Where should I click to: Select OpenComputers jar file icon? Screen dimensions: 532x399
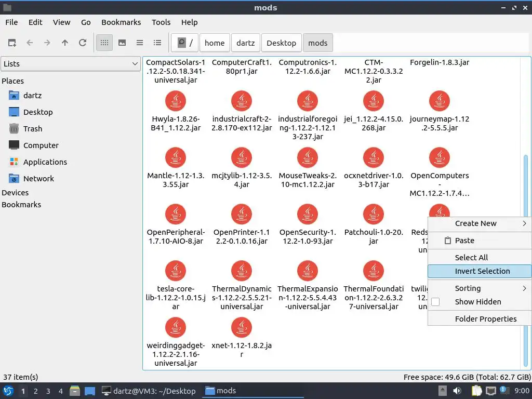pos(440,157)
